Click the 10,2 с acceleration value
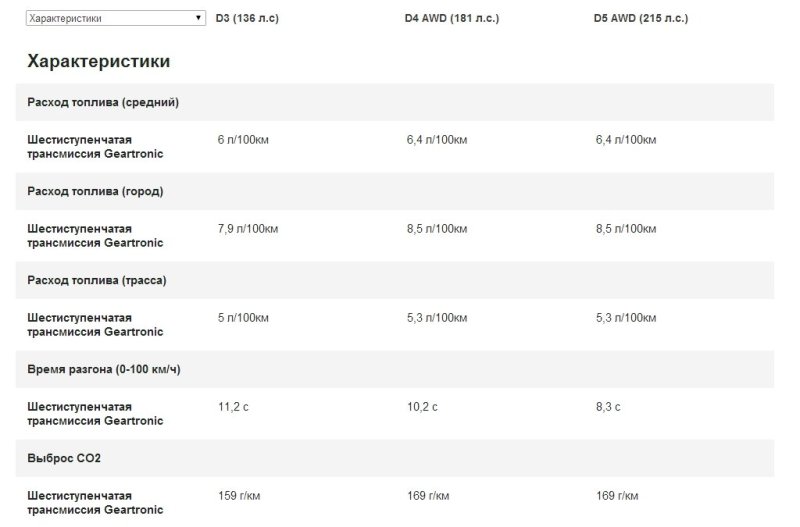This screenshot has width=800, height=527. coord(422,407)
